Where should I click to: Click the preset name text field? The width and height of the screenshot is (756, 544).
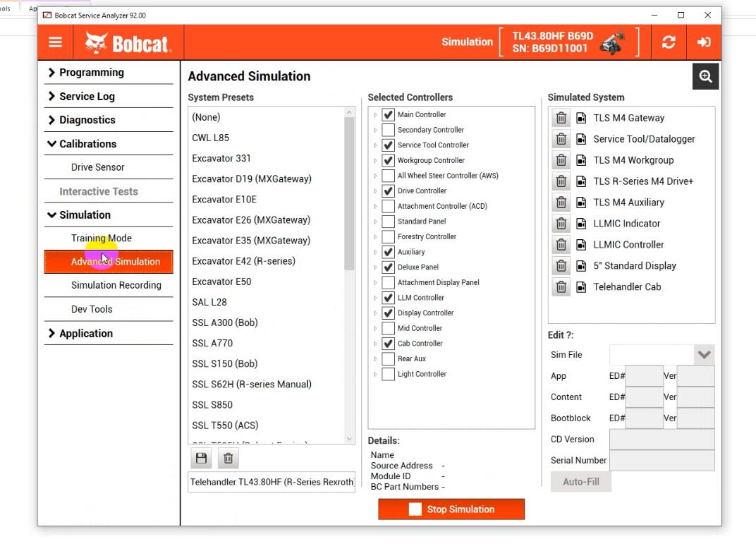[272, 483]
